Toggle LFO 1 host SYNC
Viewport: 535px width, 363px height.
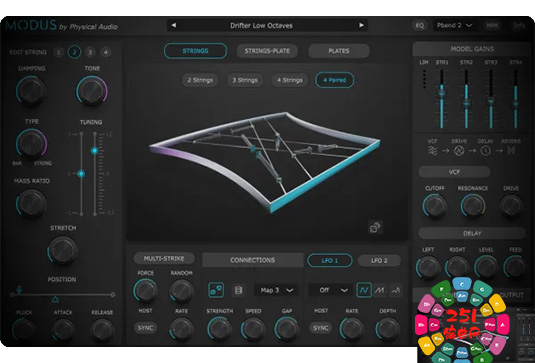321,328
